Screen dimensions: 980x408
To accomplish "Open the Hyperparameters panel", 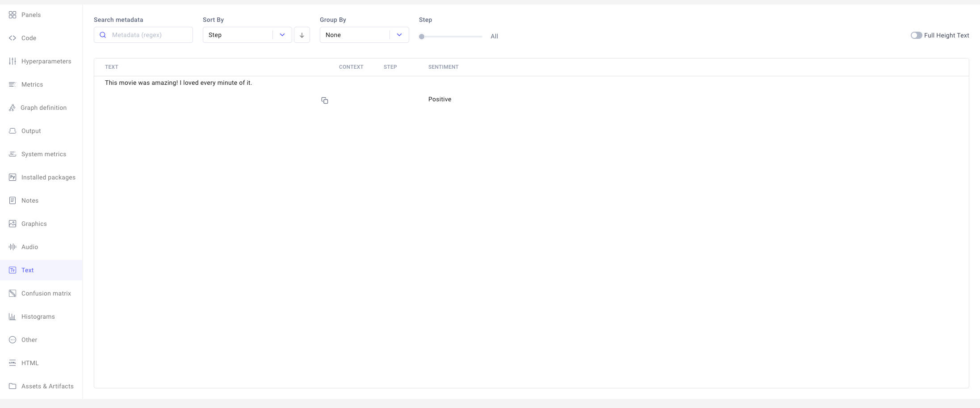I will (46, 61).
